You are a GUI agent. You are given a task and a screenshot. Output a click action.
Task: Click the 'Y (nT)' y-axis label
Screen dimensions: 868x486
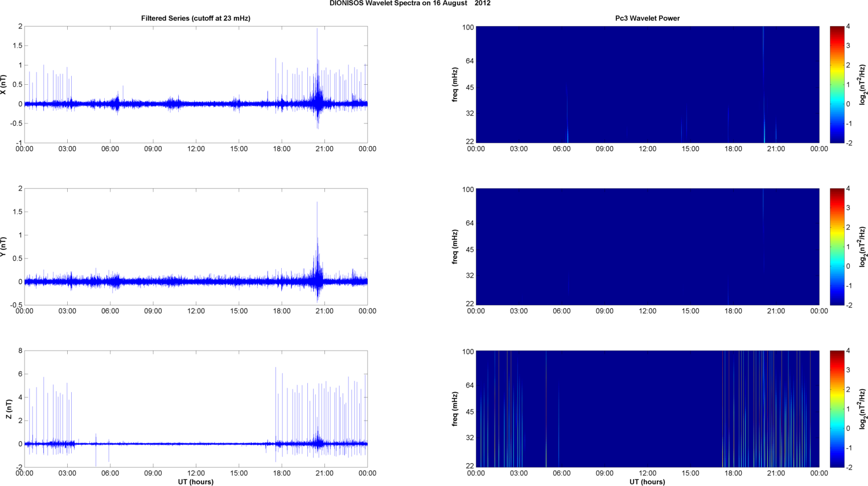pyautogui.click(x=4, y=247)
